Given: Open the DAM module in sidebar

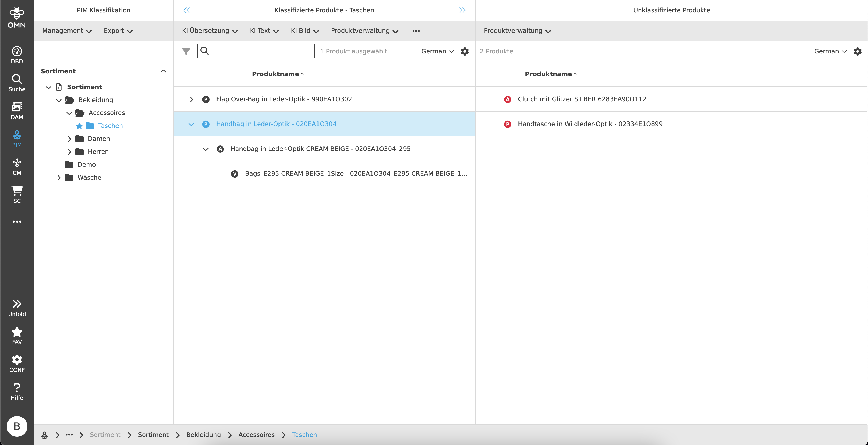Looking at the screenshot, I should [x=17, y=111].
